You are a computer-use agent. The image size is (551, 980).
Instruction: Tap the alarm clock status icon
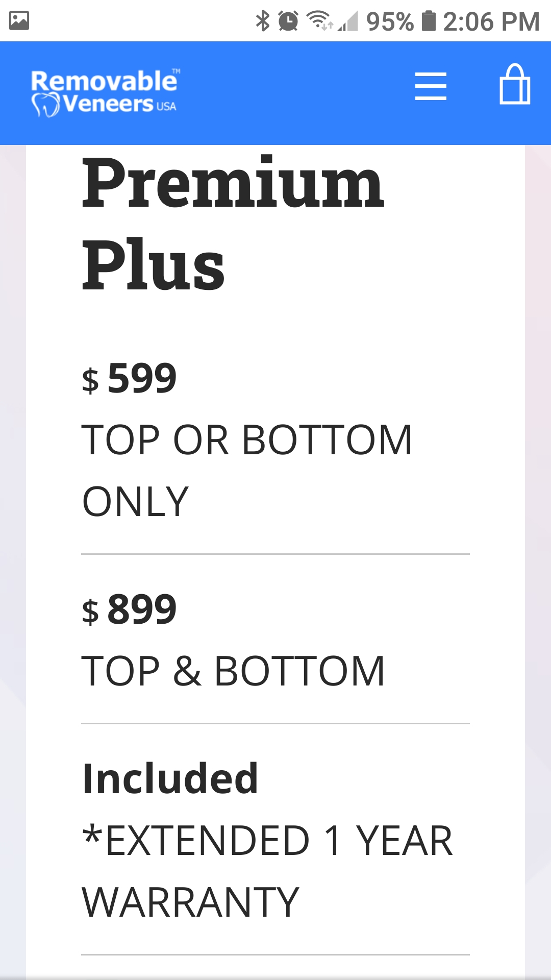coord(288,21)
